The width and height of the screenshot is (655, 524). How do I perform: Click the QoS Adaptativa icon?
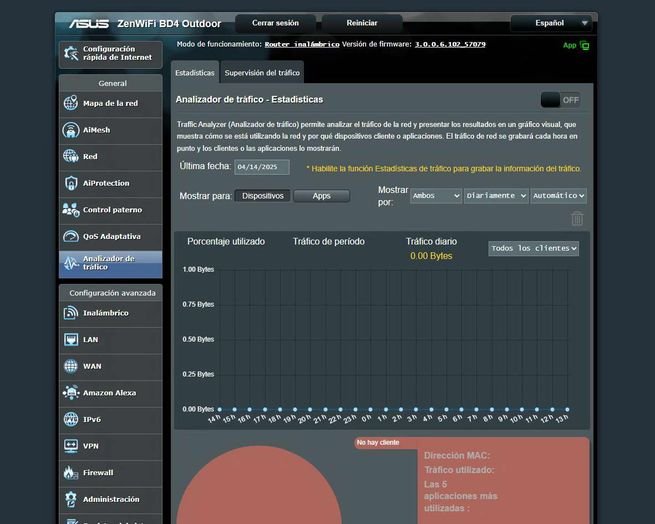point(71,237)
